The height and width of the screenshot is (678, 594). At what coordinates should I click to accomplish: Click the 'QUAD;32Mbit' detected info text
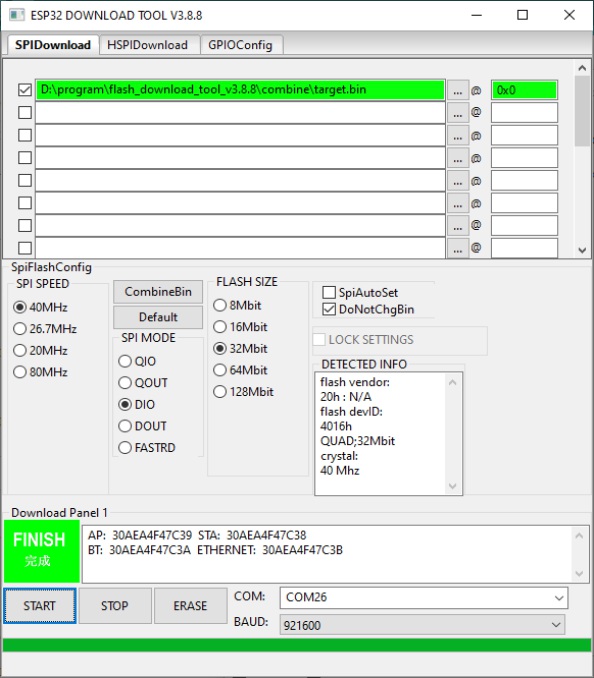[x=358, y=441]
